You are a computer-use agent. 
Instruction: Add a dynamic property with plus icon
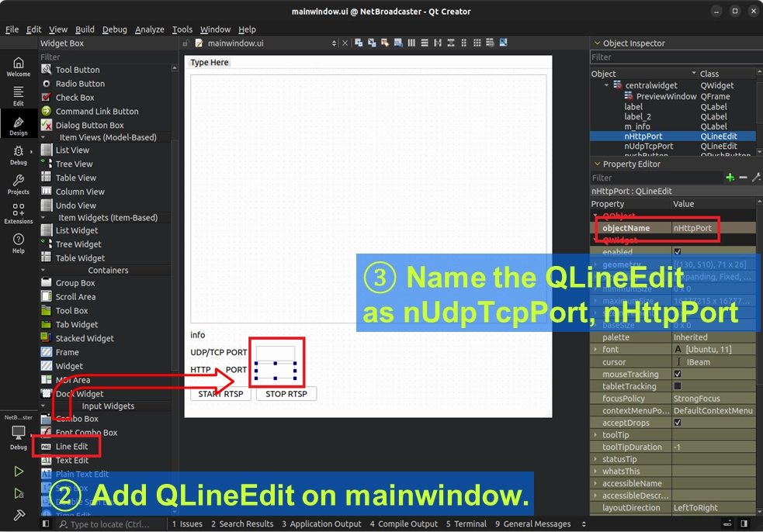coord(730,178)
